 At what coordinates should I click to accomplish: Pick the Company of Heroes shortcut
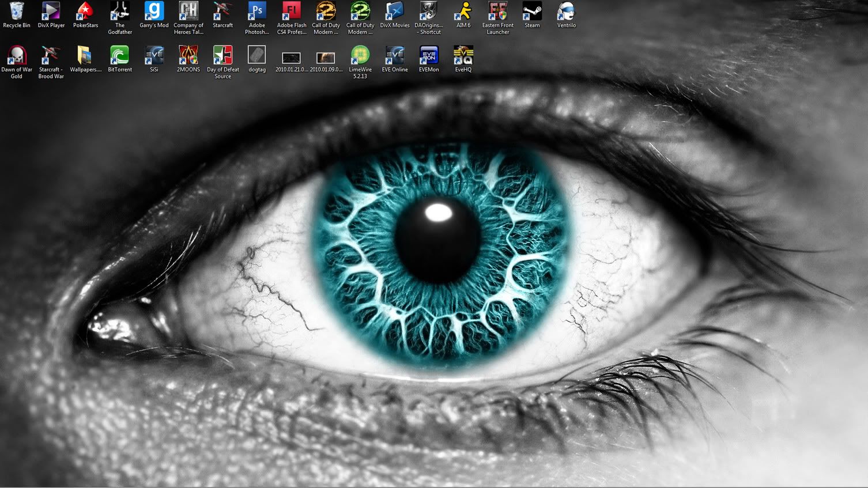[x=188, y=11]
